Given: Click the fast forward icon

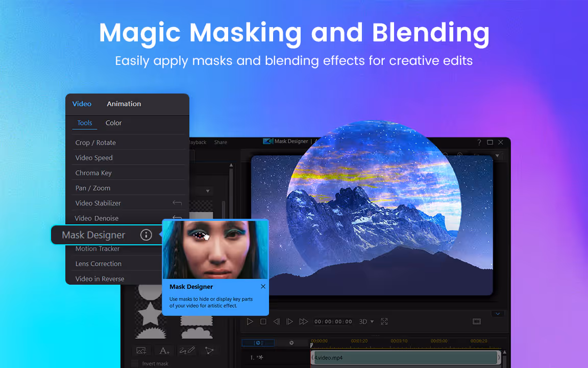Looking at the screenshot, I should pos(303,321).
